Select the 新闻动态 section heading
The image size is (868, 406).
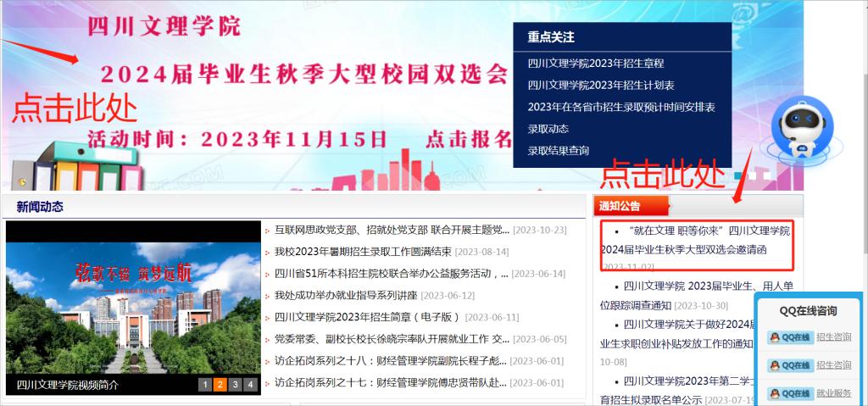pyautogui.click(x=40, y=207)
